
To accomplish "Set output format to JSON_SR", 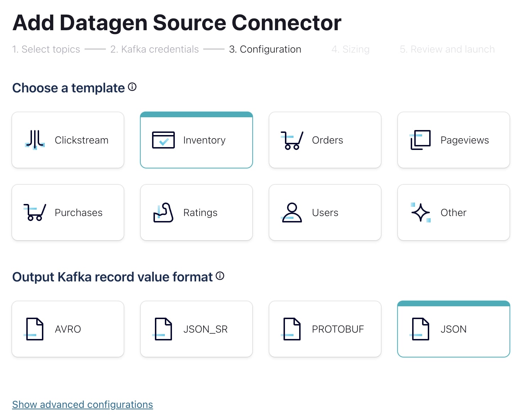I will (196, 329).
